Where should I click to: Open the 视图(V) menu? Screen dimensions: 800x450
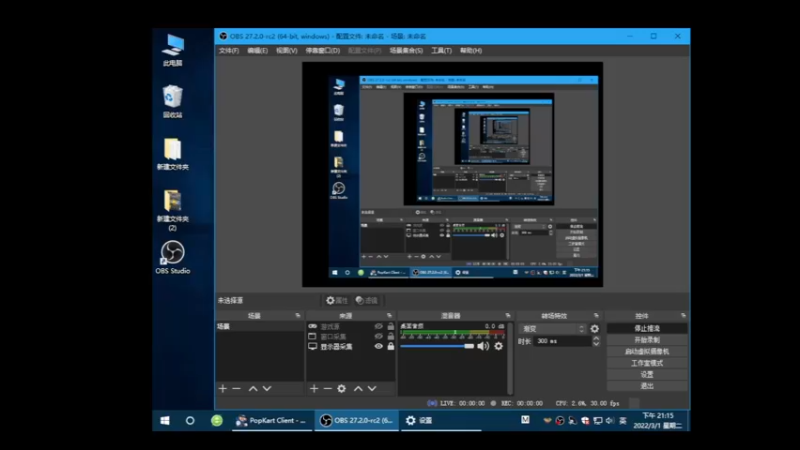click(x=287, y=51)
